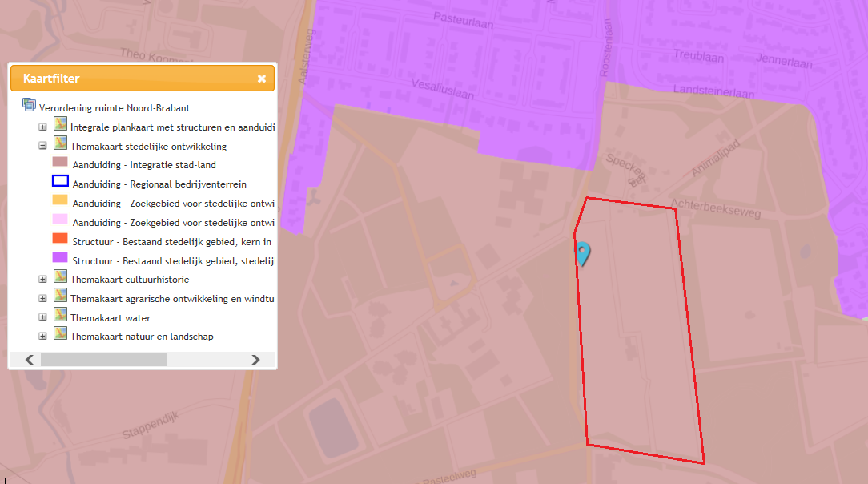Click the purple Bestaand stedelijk gebied swatch
Image resolution: width=868 pixels, height=484 pixels.
[60, 257]
